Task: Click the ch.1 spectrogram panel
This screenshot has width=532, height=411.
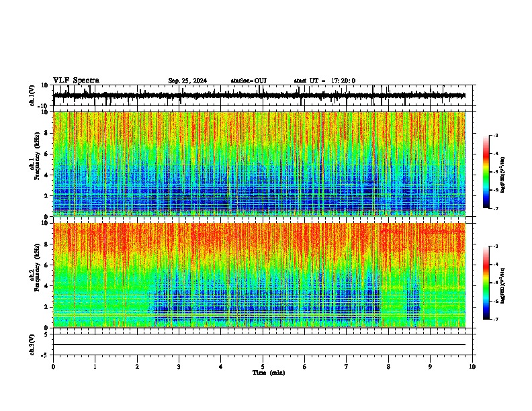Action: coord(259,164)
